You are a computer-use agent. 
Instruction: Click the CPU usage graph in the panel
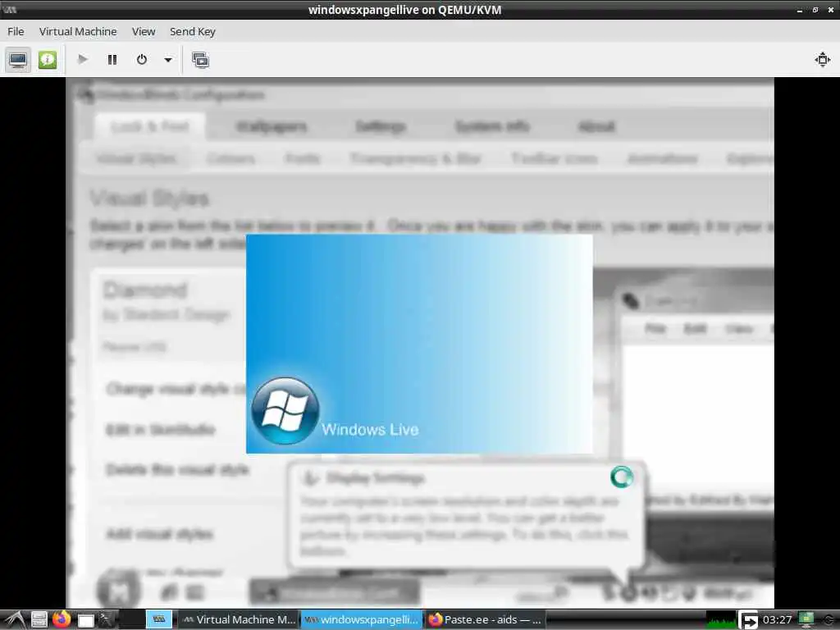721,620
